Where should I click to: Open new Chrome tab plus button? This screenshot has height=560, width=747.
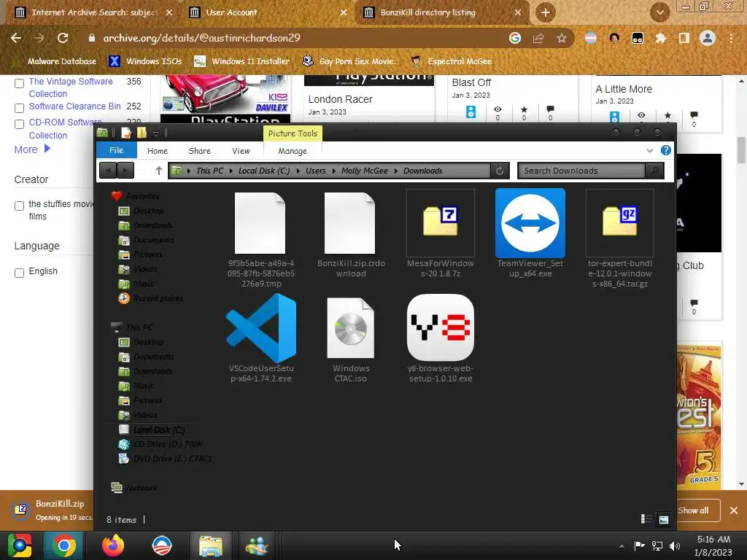[546, 12]
